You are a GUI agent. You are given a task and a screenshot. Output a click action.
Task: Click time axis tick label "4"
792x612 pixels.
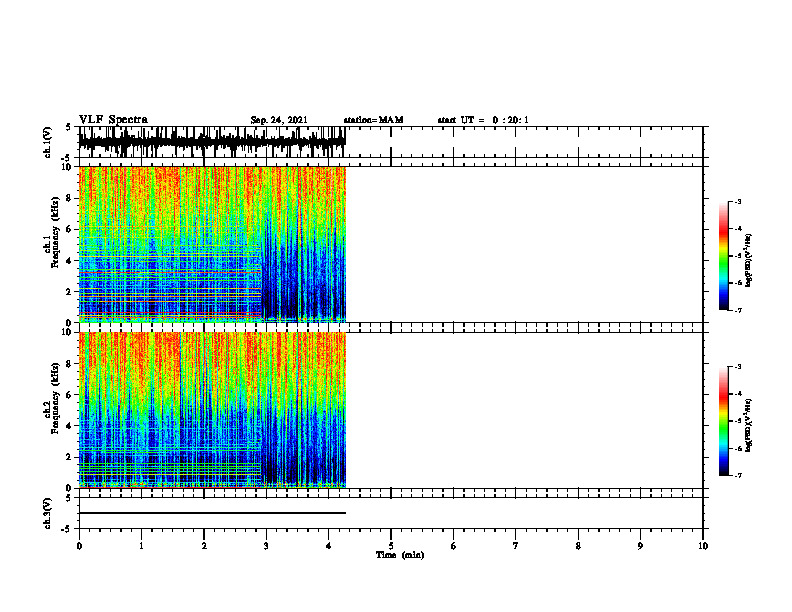(329, 546)
